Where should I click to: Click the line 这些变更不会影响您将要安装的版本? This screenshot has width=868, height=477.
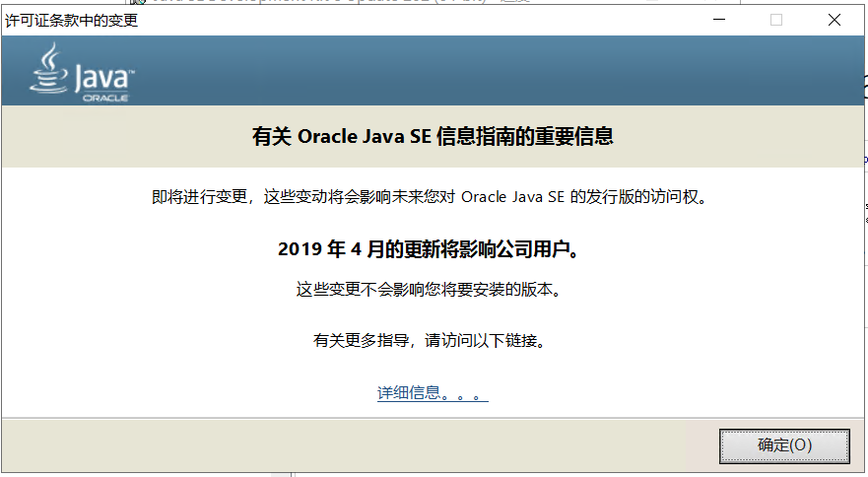tap(433, 290)
